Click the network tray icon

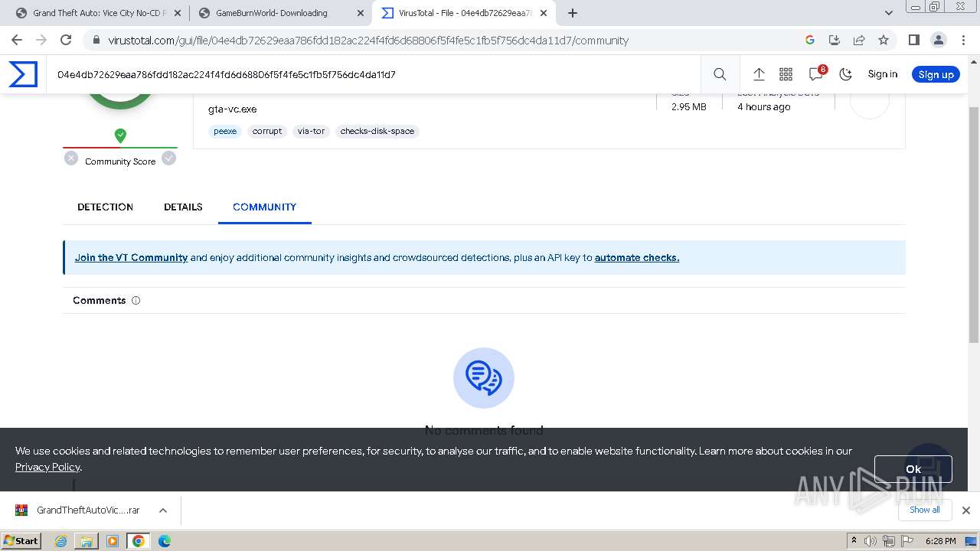889,541
